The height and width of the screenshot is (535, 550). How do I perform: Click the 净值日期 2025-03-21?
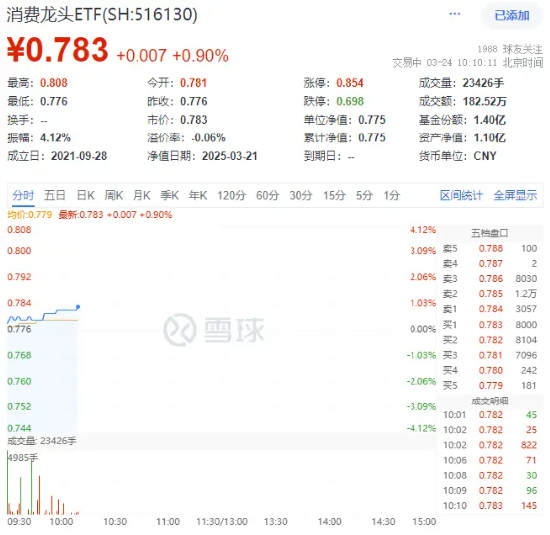[229, 156]
